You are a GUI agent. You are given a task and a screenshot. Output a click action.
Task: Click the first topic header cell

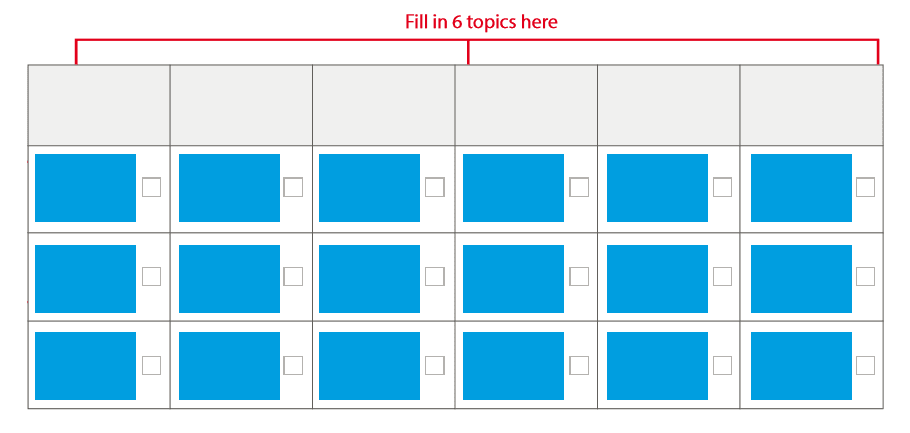point(99,105)
